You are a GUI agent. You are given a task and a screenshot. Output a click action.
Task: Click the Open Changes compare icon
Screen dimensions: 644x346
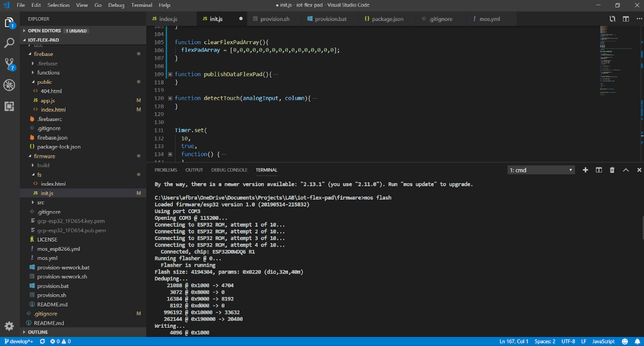tap(613, 19)
